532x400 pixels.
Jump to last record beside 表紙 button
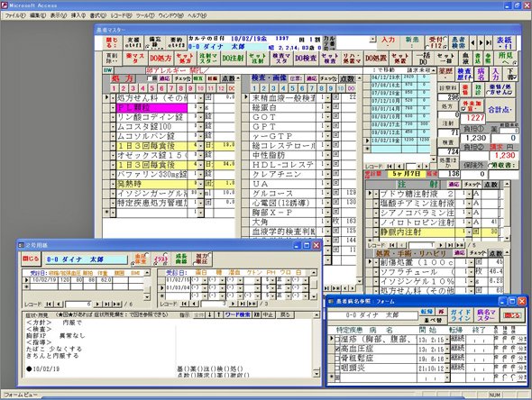[x=489, y=42]
